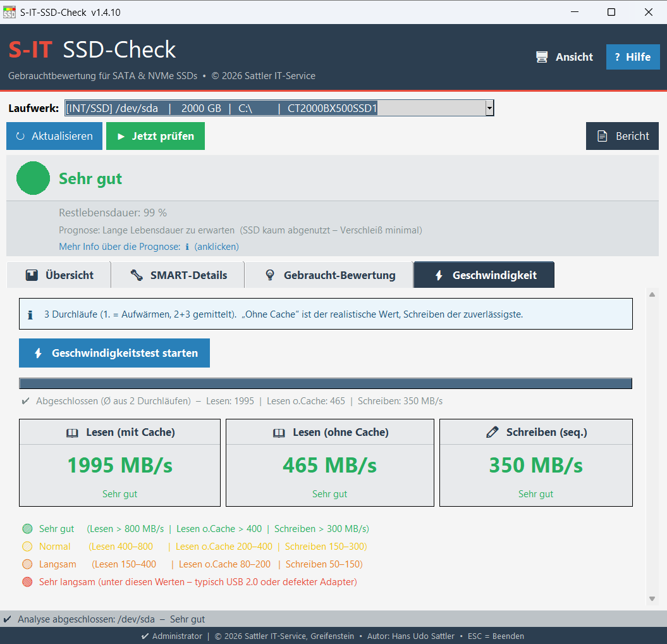Click checkmark icon before Administrator in footer
Screen dimensions: 667x644
coord(145,636)
